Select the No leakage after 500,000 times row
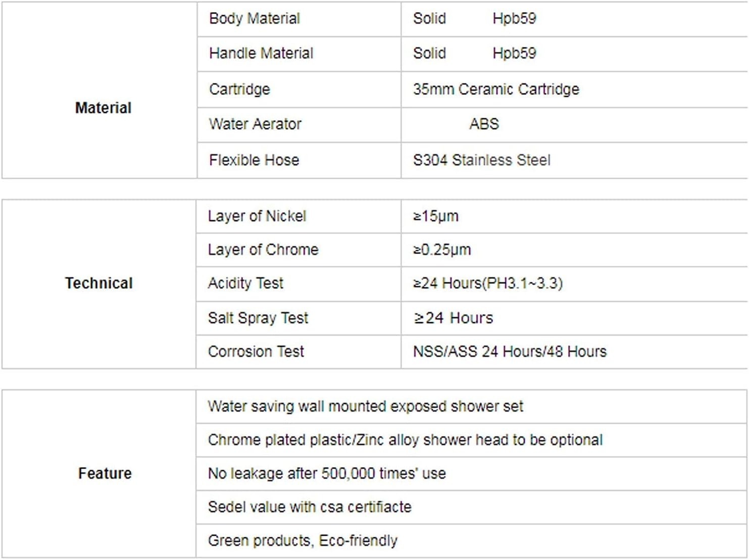 [x=472, y=474]
